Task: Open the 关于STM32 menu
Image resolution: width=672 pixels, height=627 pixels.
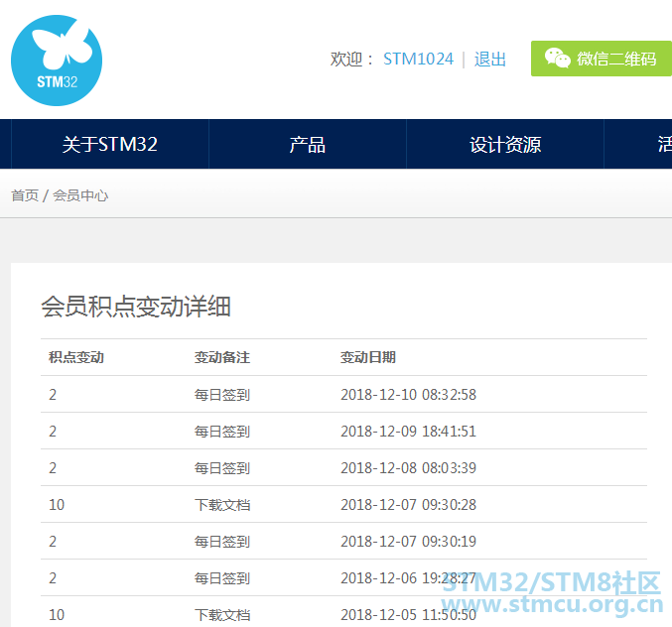Action: [x=110, y=144]
